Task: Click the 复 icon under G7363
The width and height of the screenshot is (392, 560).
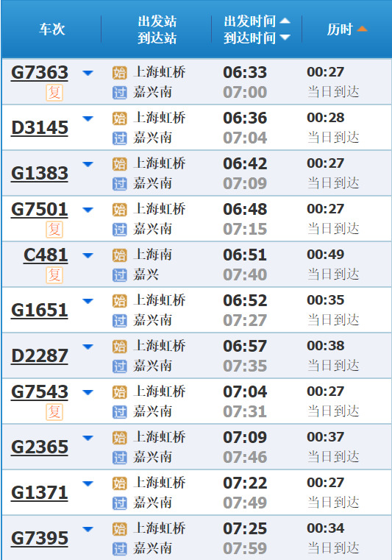Action: (x=54, y=93)
